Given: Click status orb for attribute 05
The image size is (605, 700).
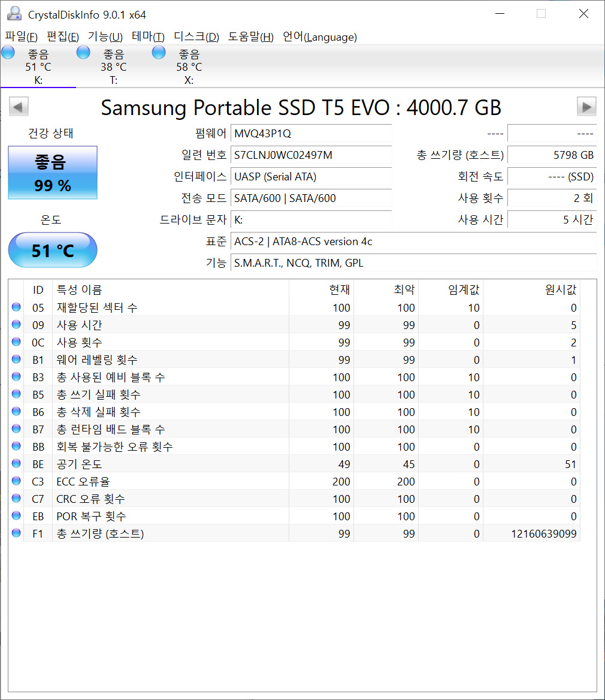Looking at the screenshot, I should tap(17, 307).
